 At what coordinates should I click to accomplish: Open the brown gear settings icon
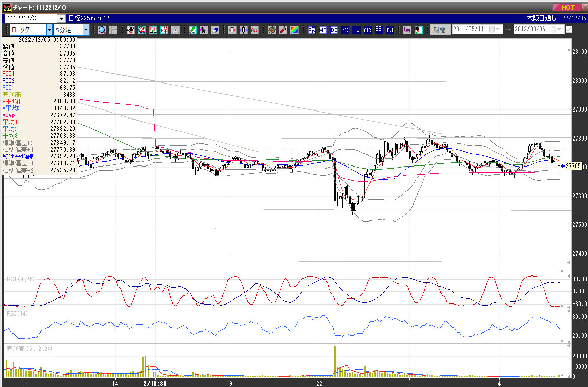[272, 30]
